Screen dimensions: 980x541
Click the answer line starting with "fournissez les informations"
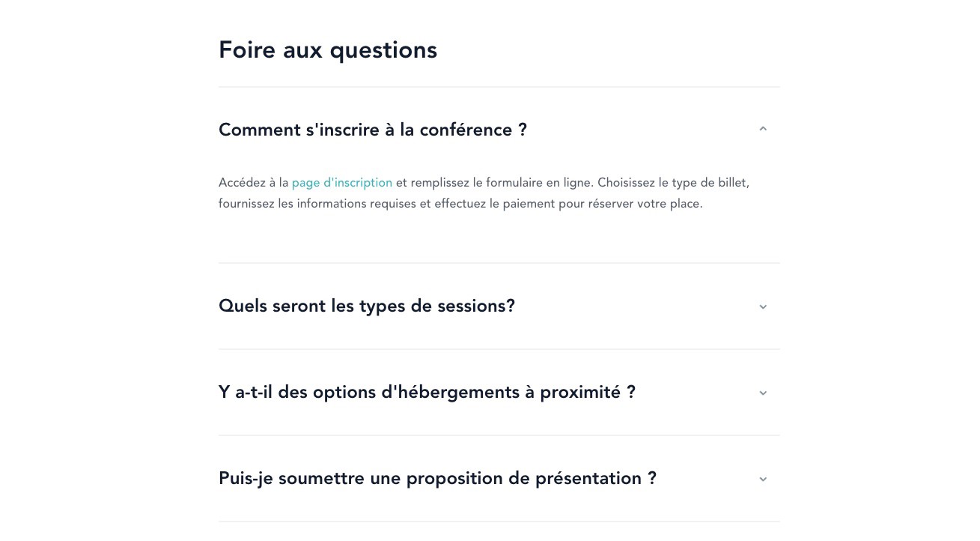pyautogui.click(x=460, y=204)
